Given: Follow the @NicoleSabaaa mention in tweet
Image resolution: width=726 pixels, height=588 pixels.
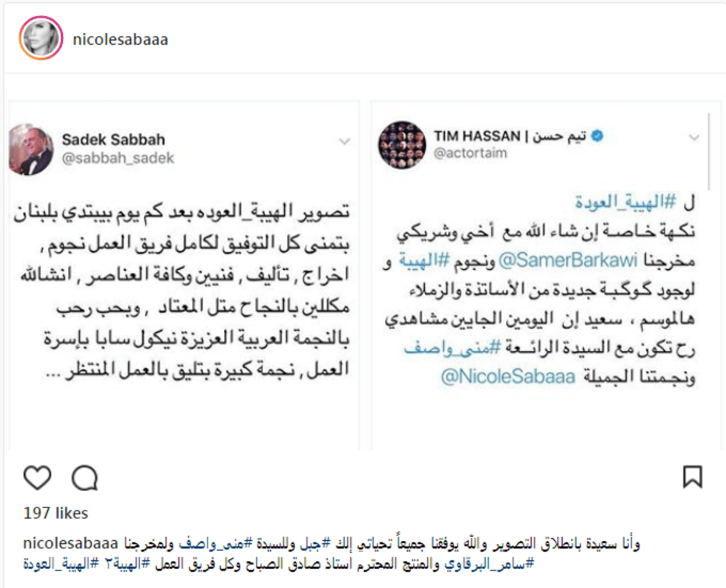Looking at the screenshot, I should tap(507, 377).
